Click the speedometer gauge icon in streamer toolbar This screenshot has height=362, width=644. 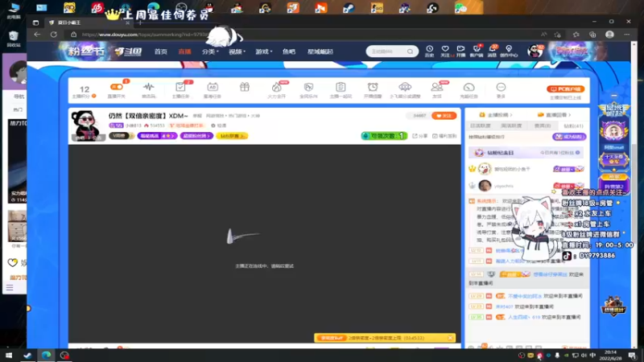click(x=469, y=87)
